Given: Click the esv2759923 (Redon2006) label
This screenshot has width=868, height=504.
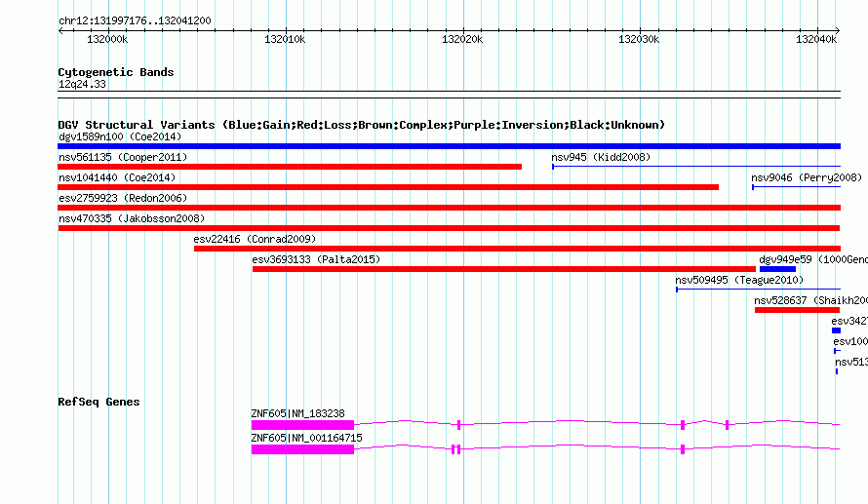Looking at the screenshot, I should 123,198.
